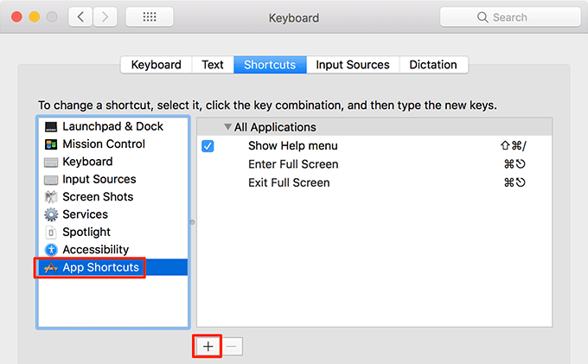Select the App Shortcuts icon entry
This screenshot has width=588, height=364.
pyautogui.click(x=51, y=268)
